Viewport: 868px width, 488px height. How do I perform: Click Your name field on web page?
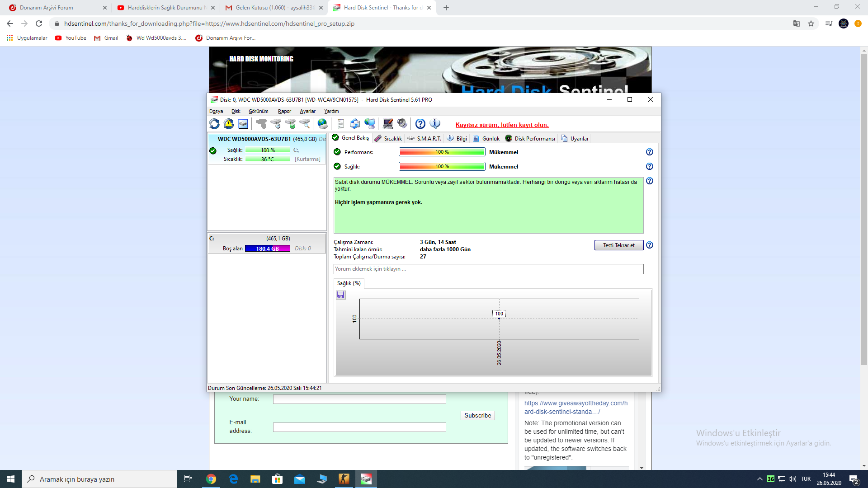pyautogui.click(x=359, y=399)
